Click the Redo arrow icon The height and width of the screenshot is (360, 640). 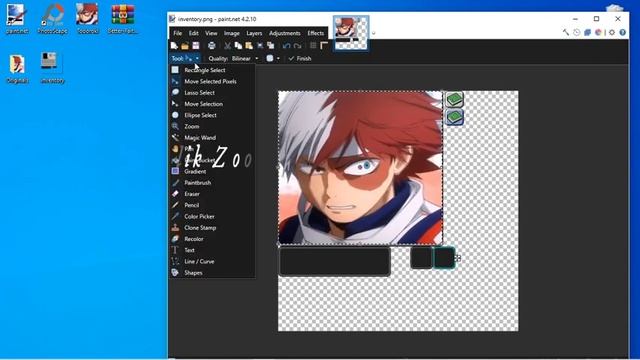click(x=298, y=46)
